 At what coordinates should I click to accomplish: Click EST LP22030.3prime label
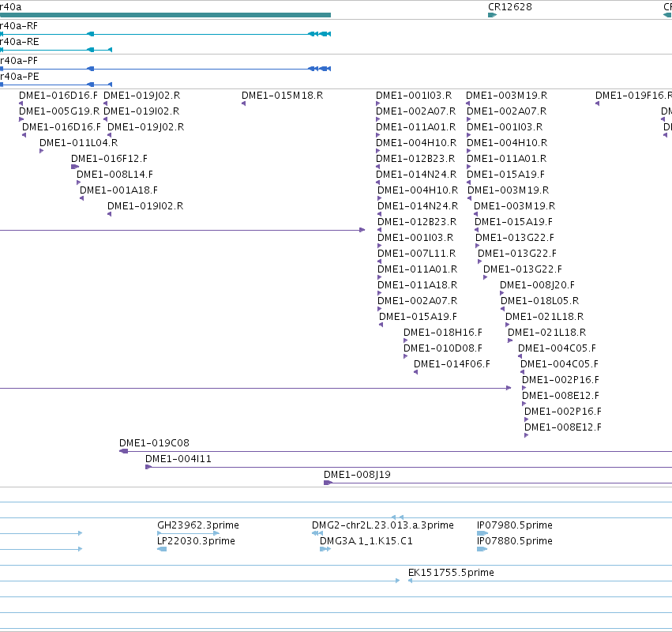[x=196, y=541]
